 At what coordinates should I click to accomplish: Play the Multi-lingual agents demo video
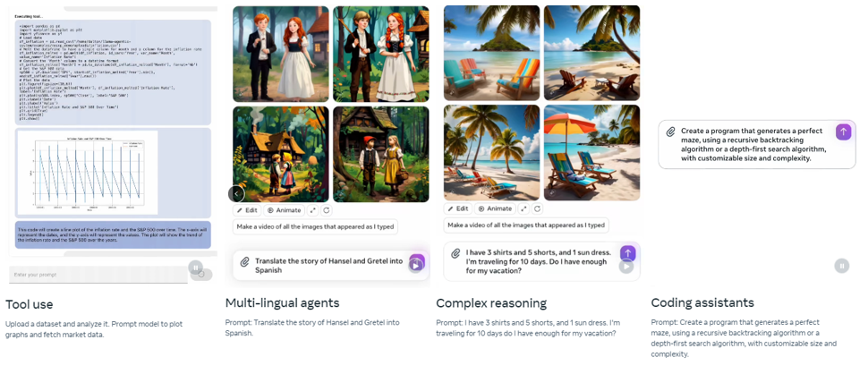tap(415, 266)
